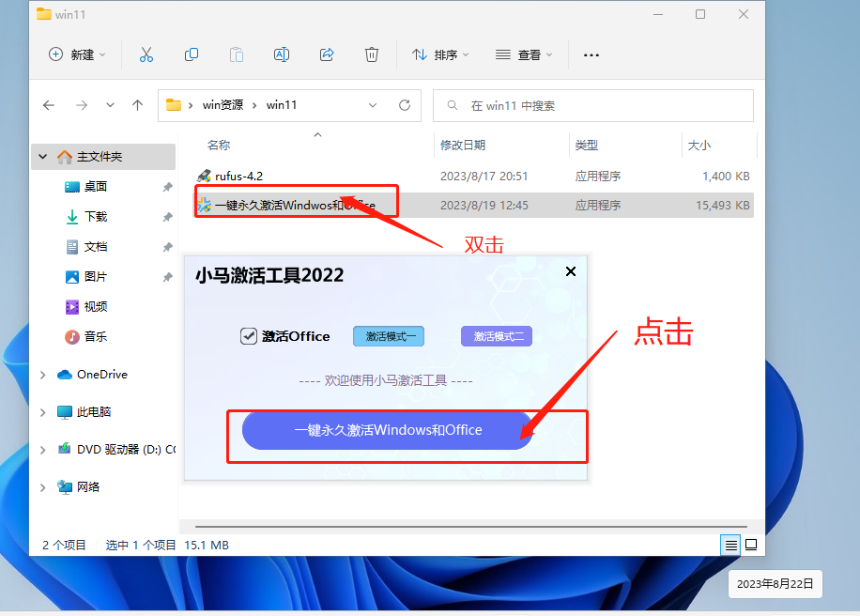Viewport: 860px width, 616px height.
Task: Click the Share icon in toolbar
Action: coord(327,54)
